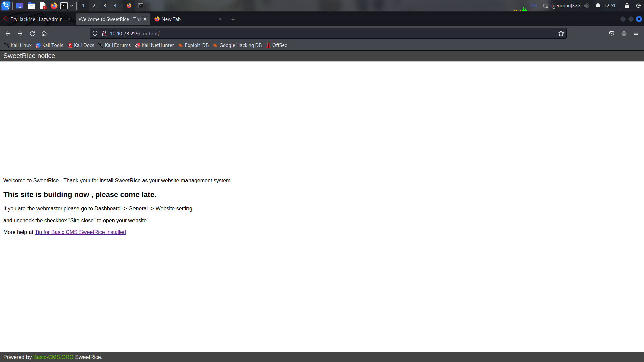Open the extensions toolbar icon

pos(624,33)
